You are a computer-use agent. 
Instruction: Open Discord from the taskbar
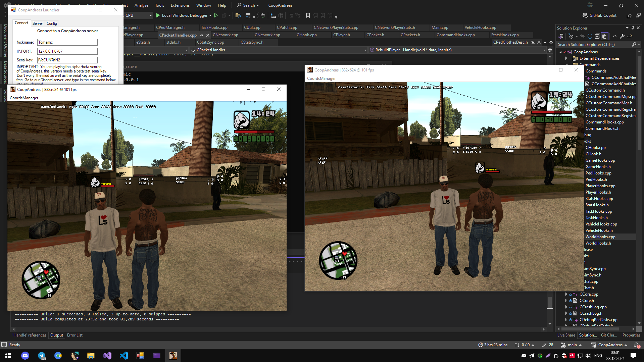25,356
